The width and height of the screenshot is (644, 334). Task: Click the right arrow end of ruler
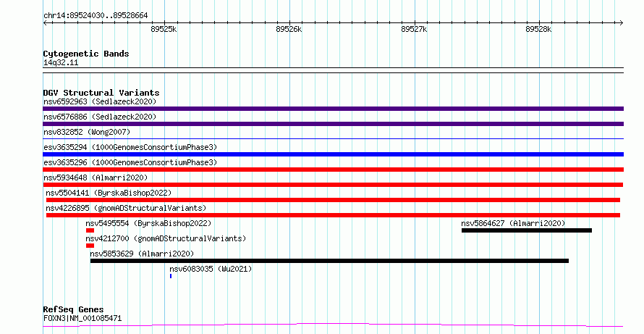pos(621,23)
